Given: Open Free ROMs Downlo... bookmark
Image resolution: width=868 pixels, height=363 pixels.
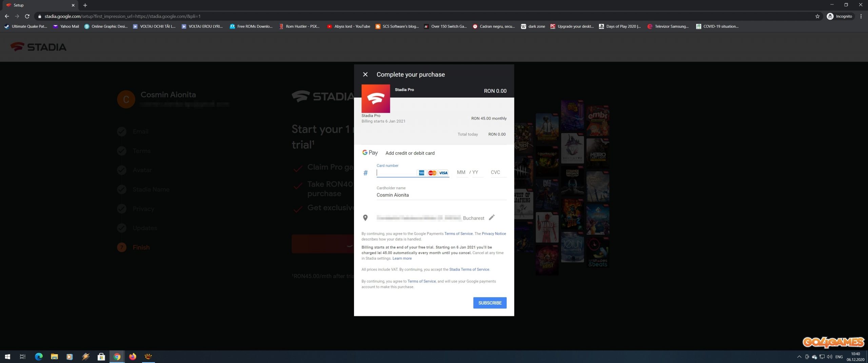Looking at the screenshot, I should click(x=251, y=26).
